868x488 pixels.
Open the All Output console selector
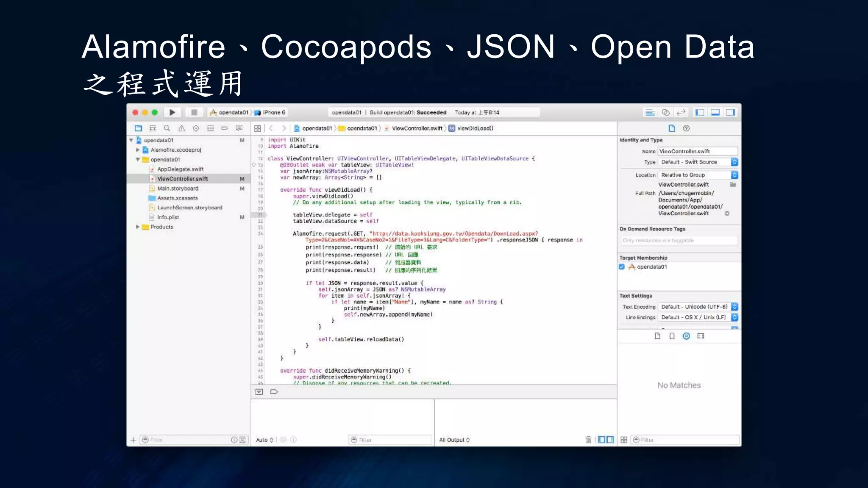pyautogui.click(x=454, y=440)
